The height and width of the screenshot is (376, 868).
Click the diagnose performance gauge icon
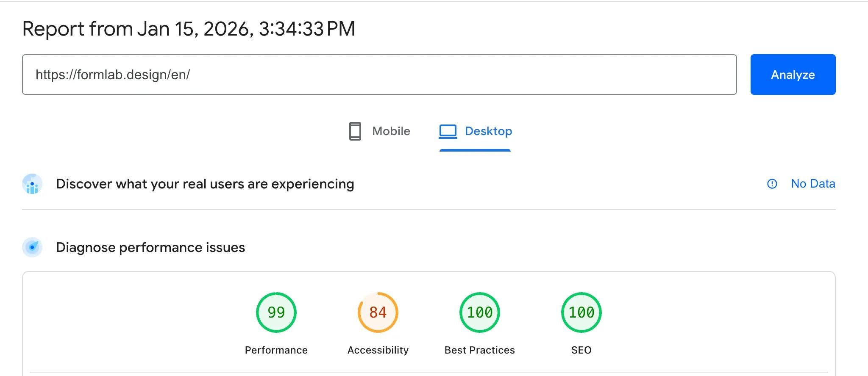(32, 247)
